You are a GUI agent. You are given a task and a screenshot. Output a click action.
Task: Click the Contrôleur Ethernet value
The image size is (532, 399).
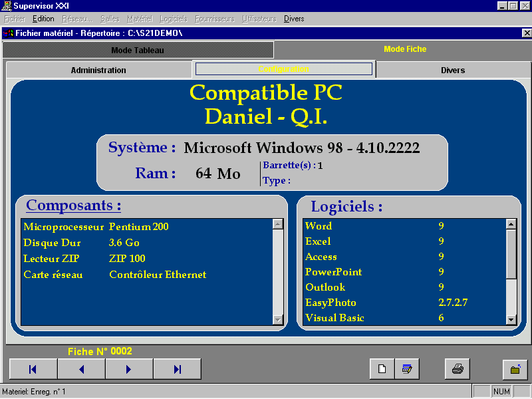(158, 275)
